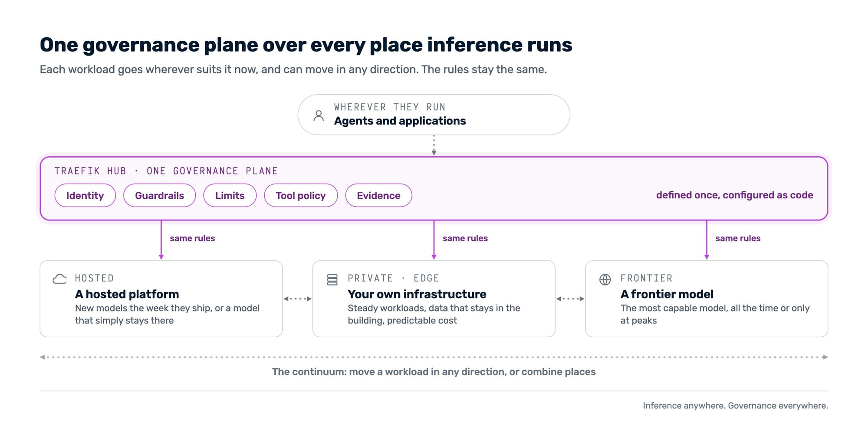Click 'Steady workloads, data that stays' description
The width and height of the screenshot is (868, 434).
tap(434, 314)
